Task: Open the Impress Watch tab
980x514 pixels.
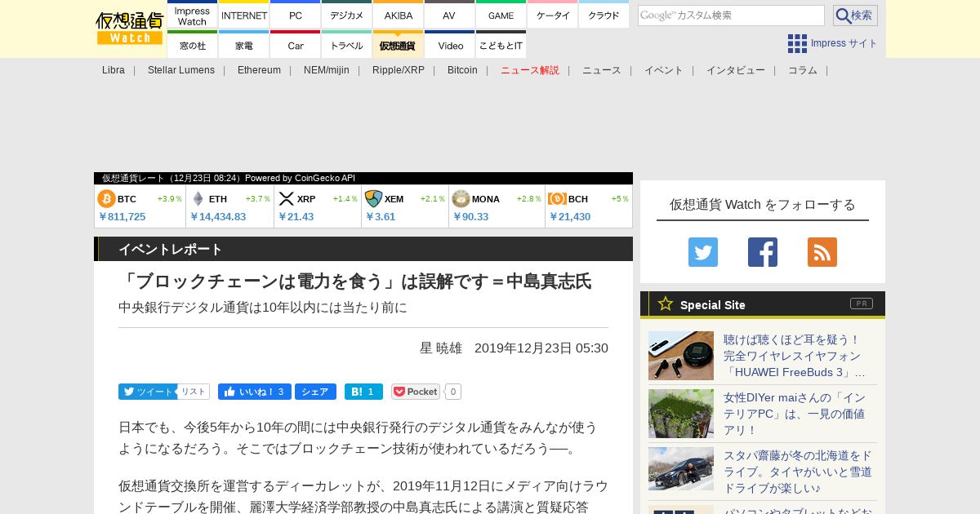Action: (192, 16)
